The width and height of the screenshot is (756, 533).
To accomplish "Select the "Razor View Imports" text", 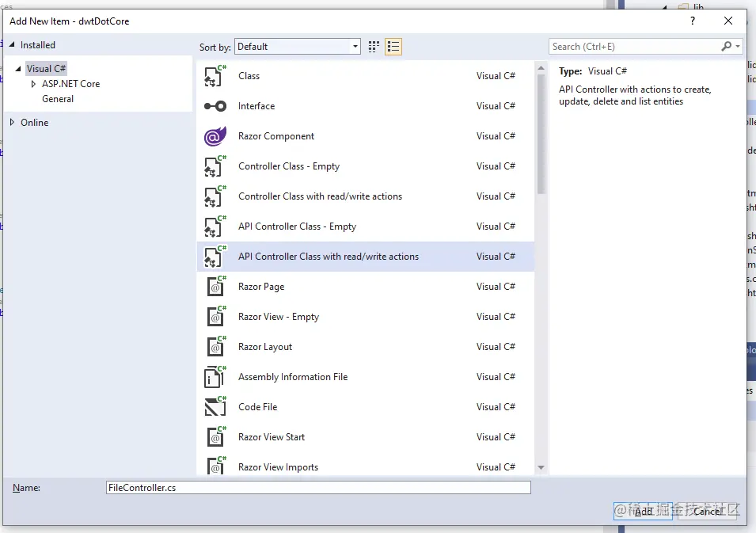I will pos(278,467).
